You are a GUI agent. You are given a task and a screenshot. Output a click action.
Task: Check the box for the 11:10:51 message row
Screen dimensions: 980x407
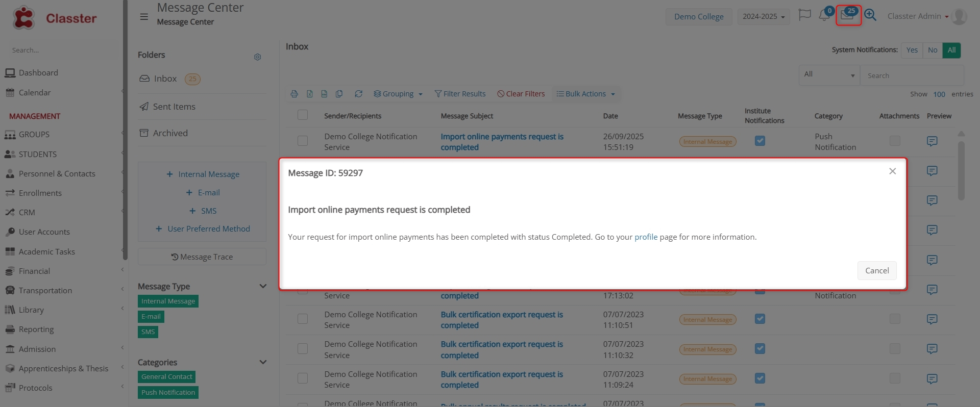pos(303,319)
